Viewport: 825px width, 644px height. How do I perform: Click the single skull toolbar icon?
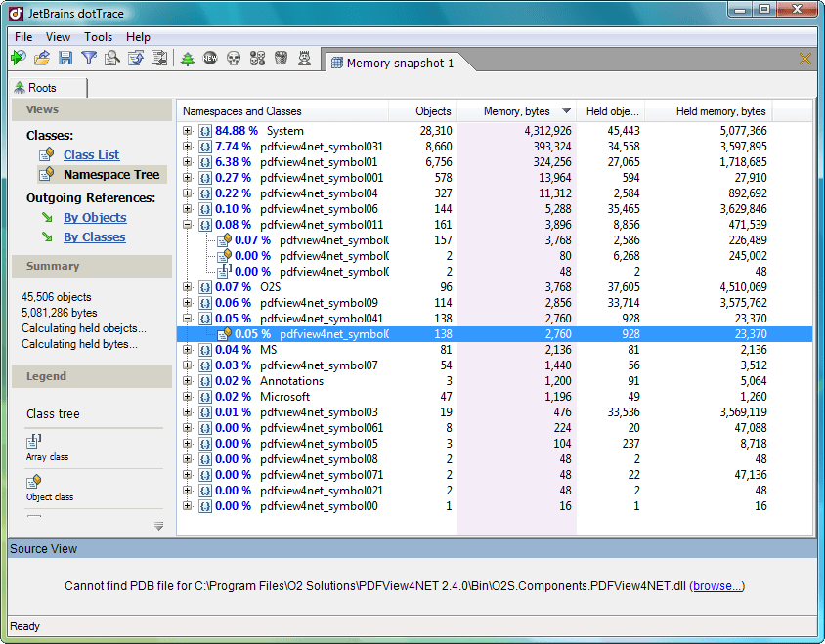click(x=234, y=59)
